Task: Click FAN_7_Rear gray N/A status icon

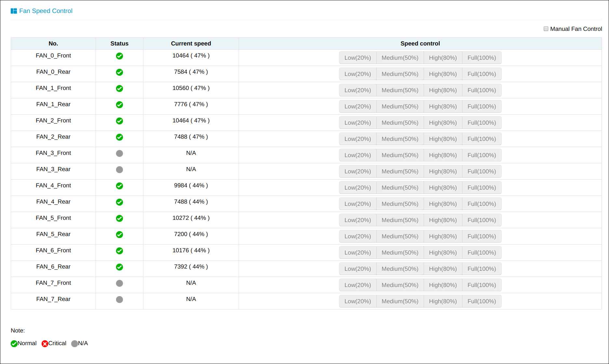Action: coord(119,299)
